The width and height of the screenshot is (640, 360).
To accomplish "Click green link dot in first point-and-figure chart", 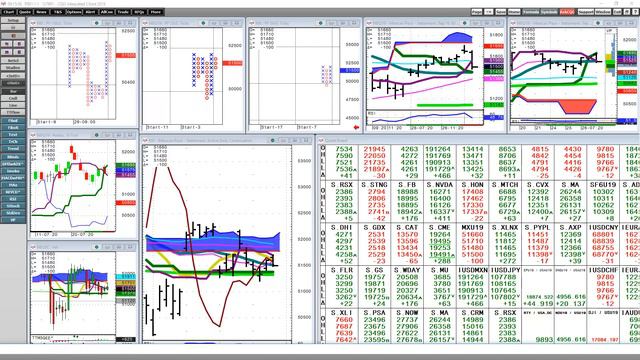I will tap(97, 23).
